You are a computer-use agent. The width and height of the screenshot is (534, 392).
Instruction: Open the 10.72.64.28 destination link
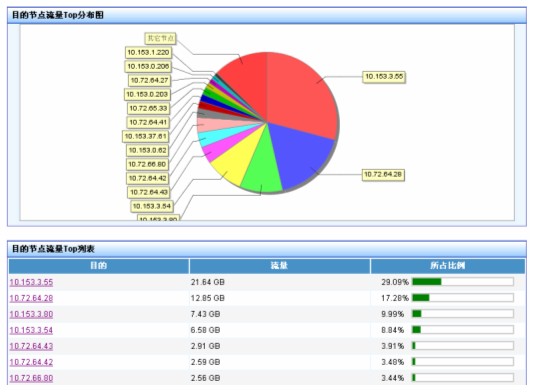click(x=31, y=298)
